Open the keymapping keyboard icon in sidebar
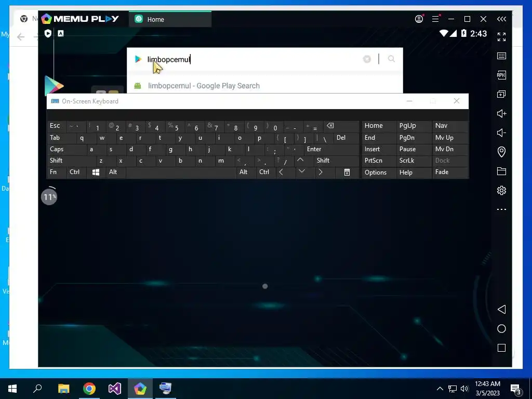Viewport: 532px width, 399px height. tap(501, 56)
